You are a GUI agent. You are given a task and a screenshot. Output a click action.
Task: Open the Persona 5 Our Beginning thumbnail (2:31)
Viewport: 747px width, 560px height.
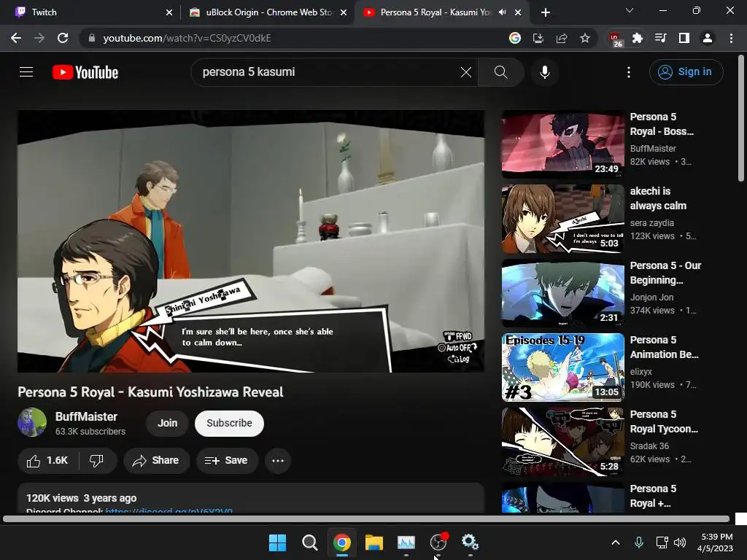coord(563,293)
